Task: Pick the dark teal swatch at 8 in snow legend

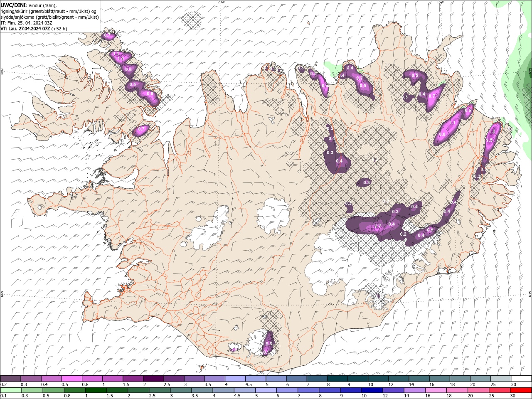Action: [337, 379]
